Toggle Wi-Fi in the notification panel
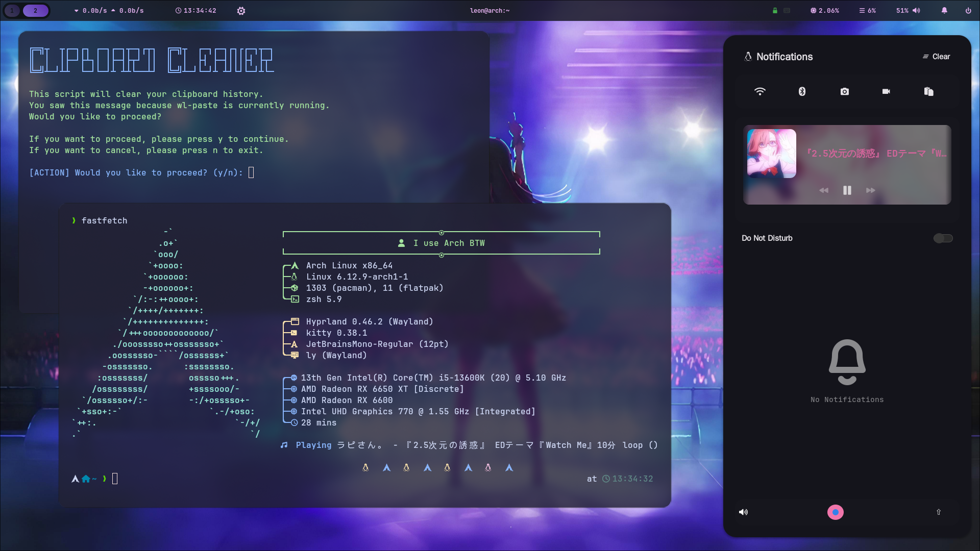 [x=759, y=91]
